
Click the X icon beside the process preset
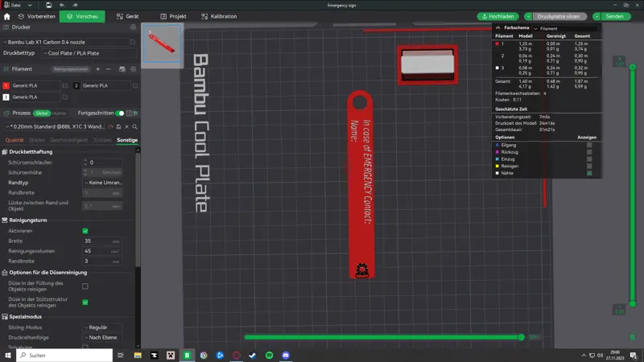(x=126, y=127)
